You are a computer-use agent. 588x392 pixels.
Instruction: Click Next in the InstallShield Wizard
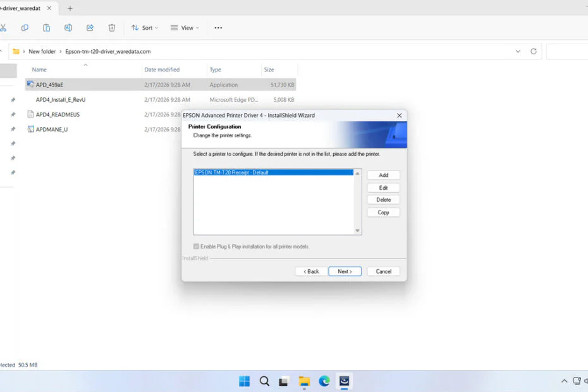click(345, 271)
